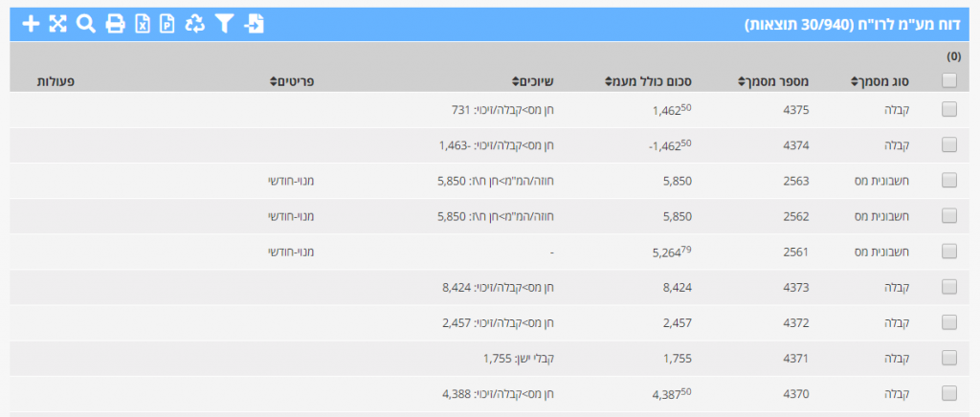
Task: Open the filter funnel options
Action: click(224, 24)
